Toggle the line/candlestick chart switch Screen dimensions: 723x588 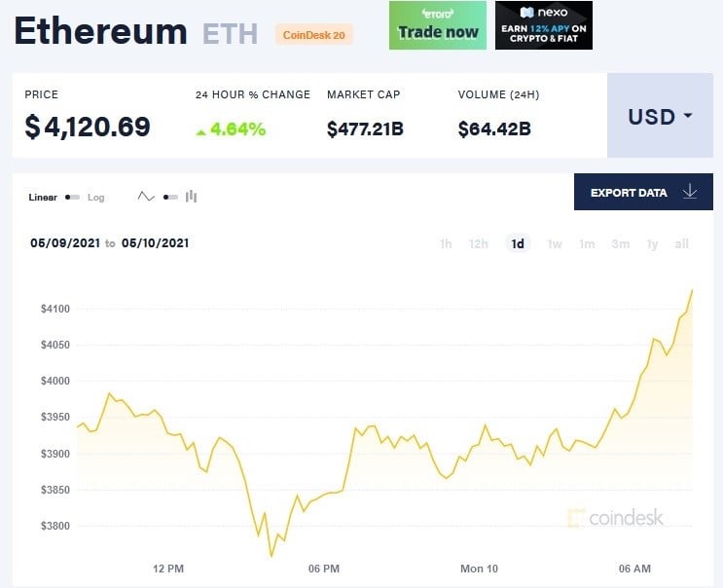pos(170,197)
